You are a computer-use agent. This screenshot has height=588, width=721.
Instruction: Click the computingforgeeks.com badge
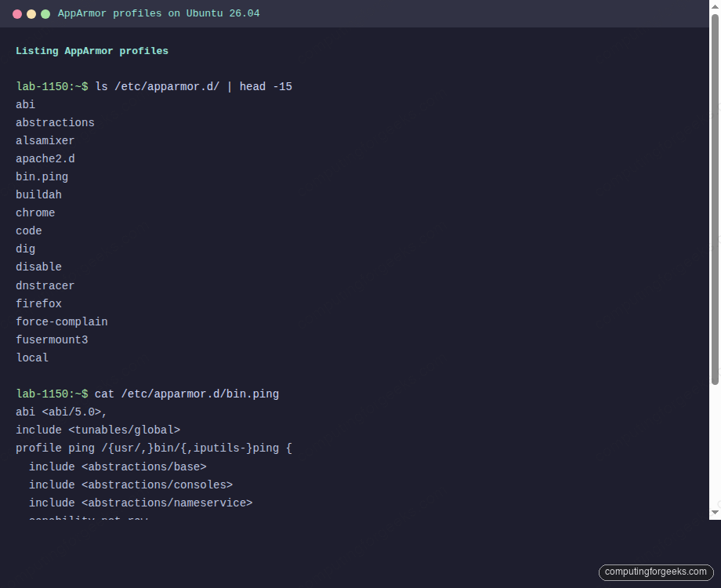point(654,572)
